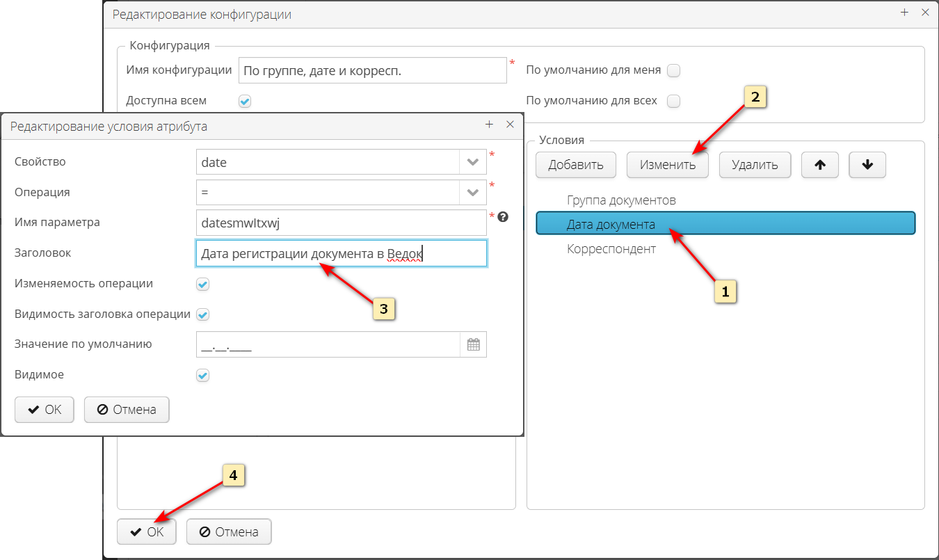Toggle the Доступна всем checkbox
Viewport: 939px width, 560px height.
click(244, 101)
